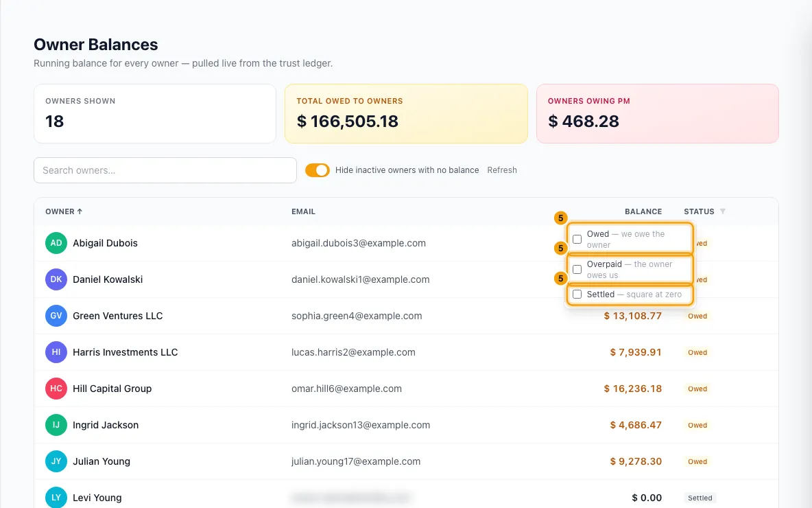
Task: Focus the Search owners input field
Action: click(165, 170)
